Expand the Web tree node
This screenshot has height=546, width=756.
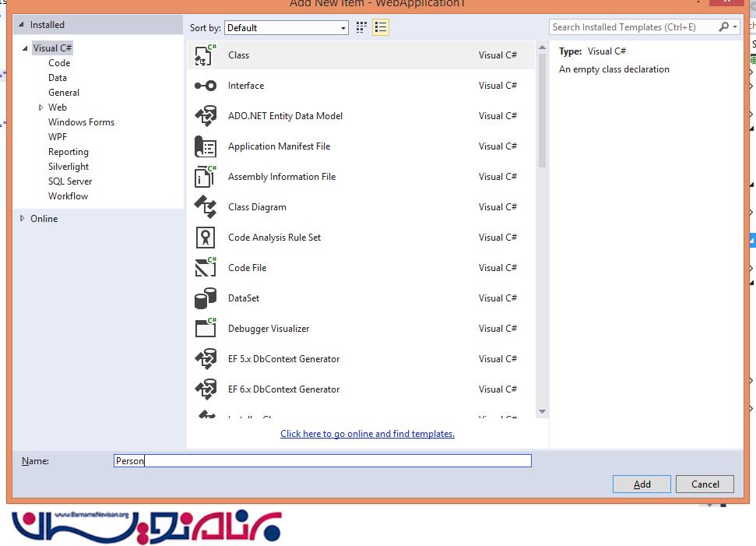point(40,107)
